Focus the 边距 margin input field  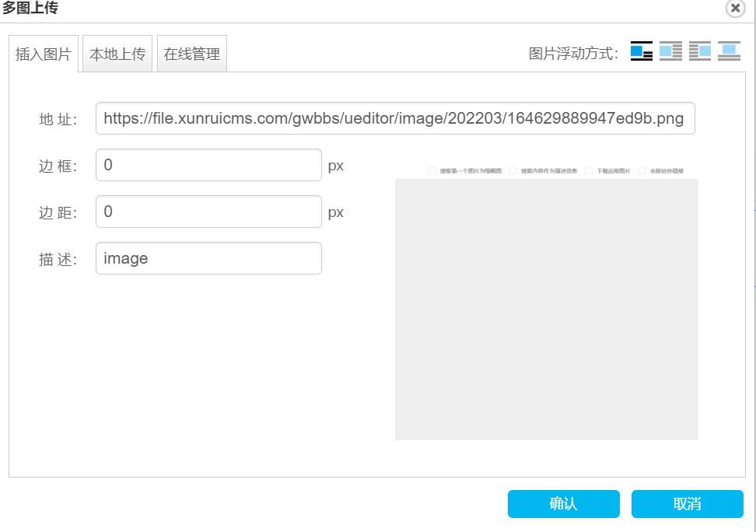point(208,212)
